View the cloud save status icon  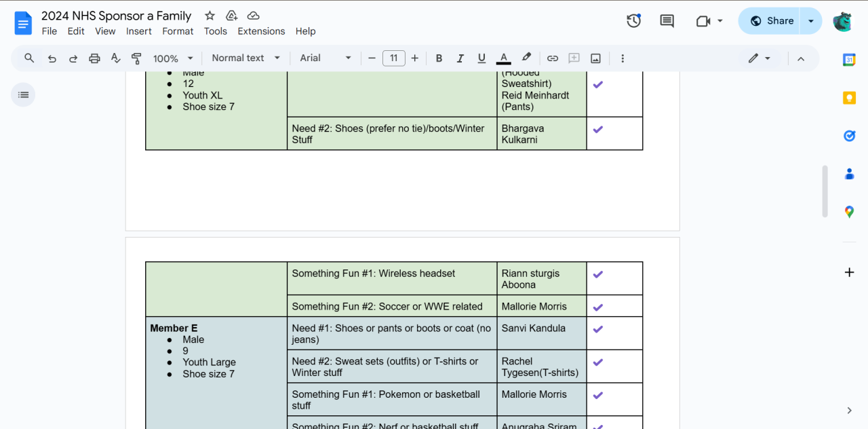click(254, 16)
